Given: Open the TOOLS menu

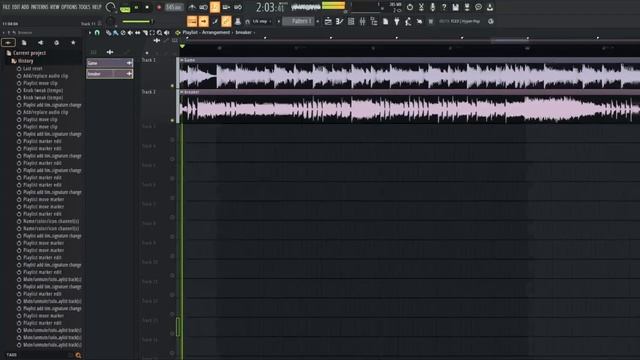Looking at the screenshot, I should pyautogui.click(x=84, y=7).
